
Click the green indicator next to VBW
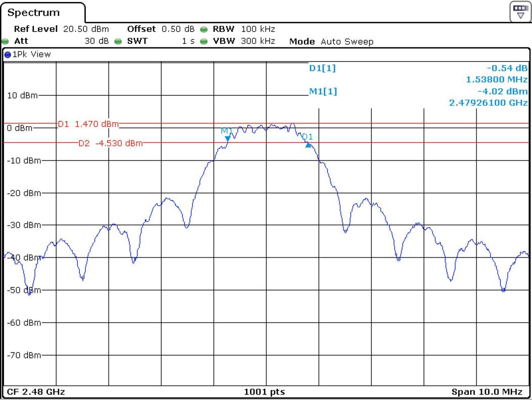coord(204,41)
